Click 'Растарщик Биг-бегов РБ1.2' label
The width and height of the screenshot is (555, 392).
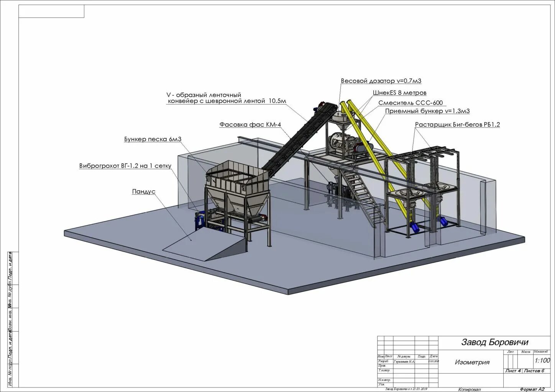457,124
